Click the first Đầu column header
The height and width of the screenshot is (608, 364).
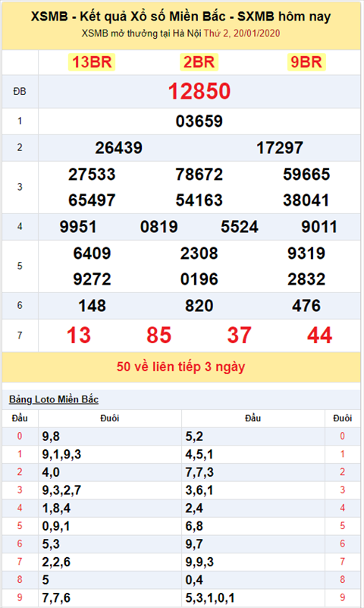pyautogui.click(x=20, y=418)
